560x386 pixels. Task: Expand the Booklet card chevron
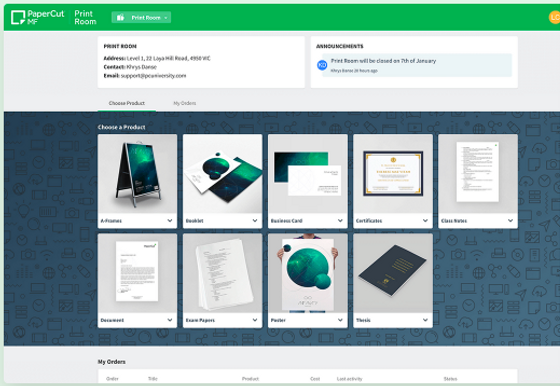[255, 221]
